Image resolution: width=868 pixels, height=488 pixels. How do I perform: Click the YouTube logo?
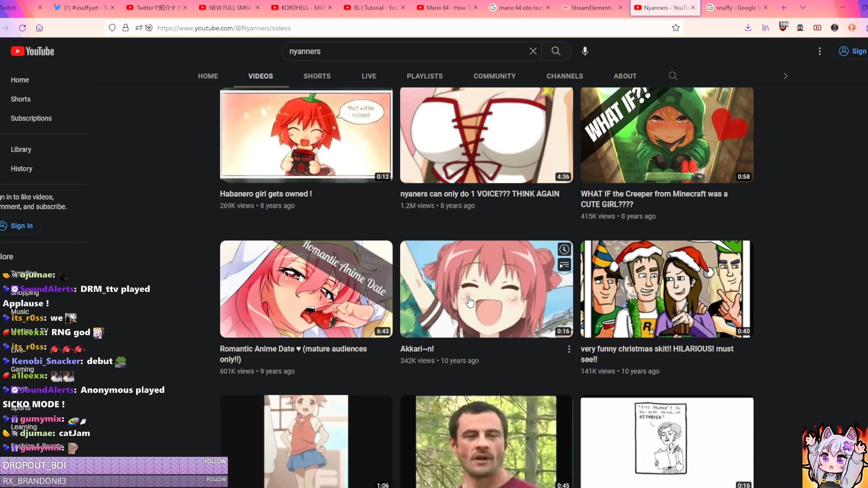tap(33, 52)
